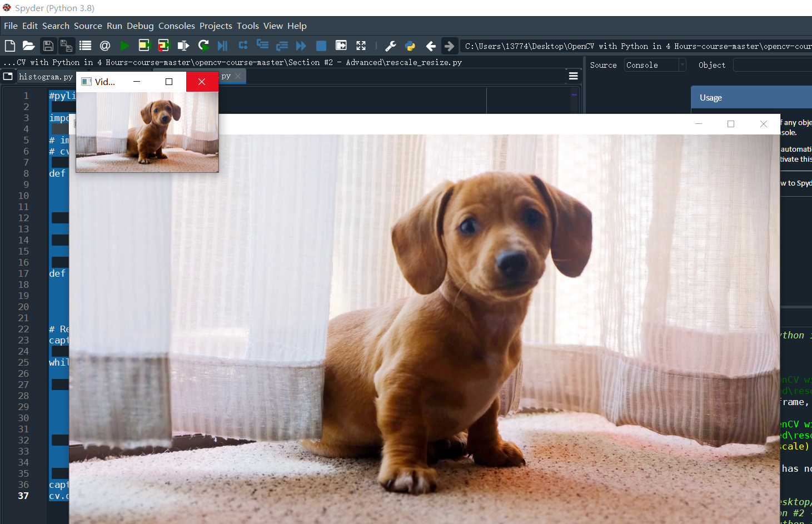Screen dimensions: 812x524
Task: Step into function debug icon
Action: pos(262,45)
